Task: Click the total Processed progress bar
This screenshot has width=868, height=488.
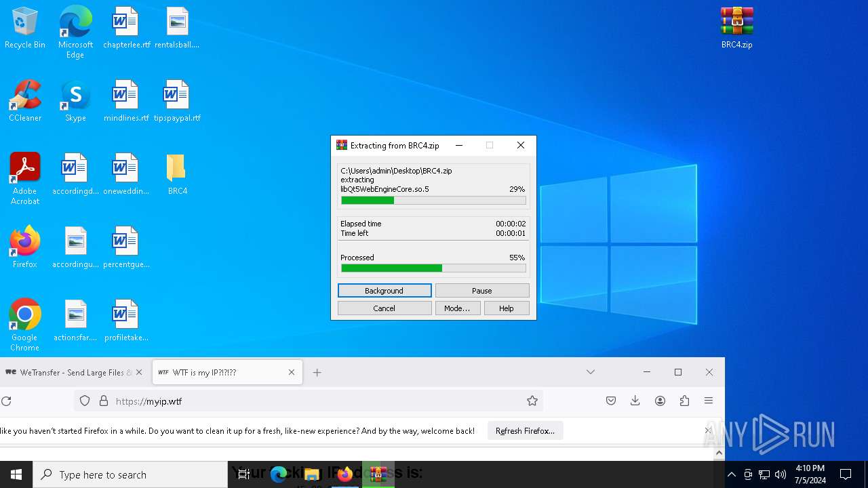Action: pos(433,268)
